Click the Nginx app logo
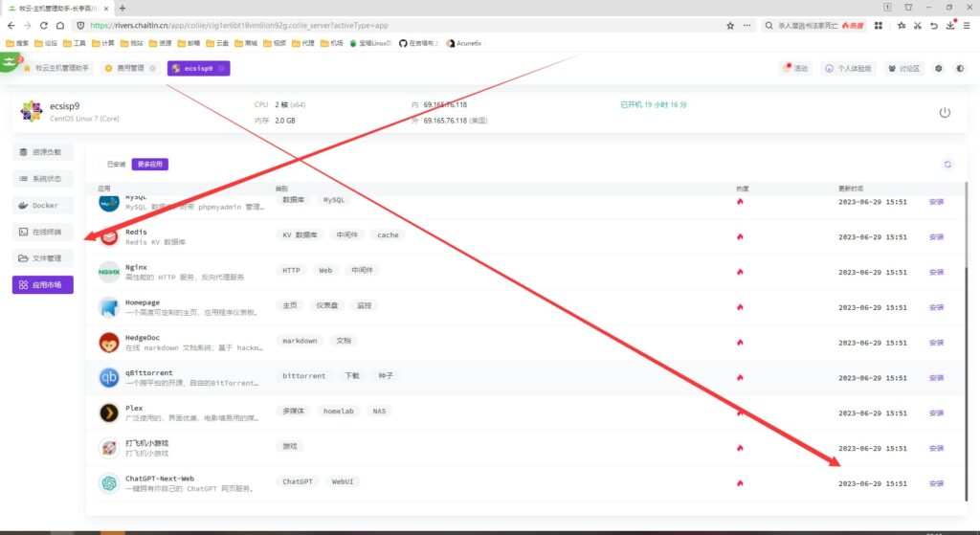Viewport: 980px width, 535px height. (109, 272)
